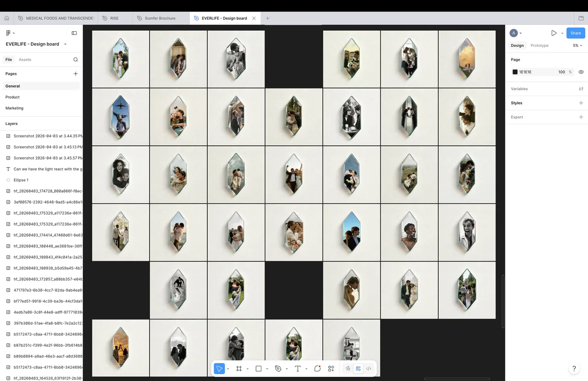
Task: Go to the Home icon in the tab bar
Action: click(6, 18)
